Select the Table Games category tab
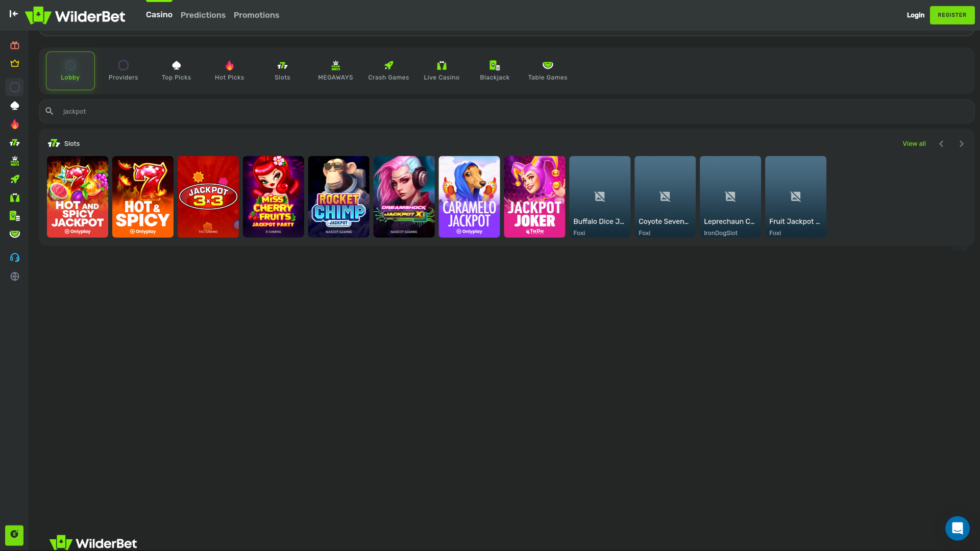The image size is (980, 551). click(x=548, y=71)
